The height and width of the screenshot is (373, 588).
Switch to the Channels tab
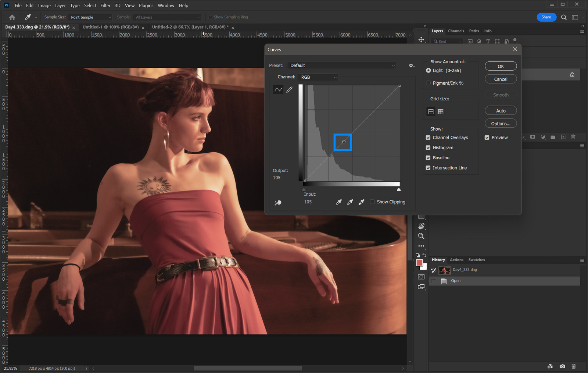[x=456, y=31]
